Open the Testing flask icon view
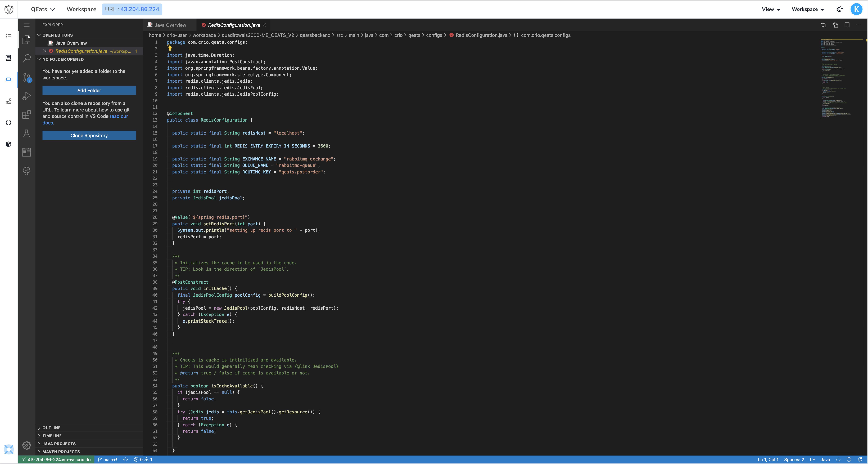 tap(26, 133)
